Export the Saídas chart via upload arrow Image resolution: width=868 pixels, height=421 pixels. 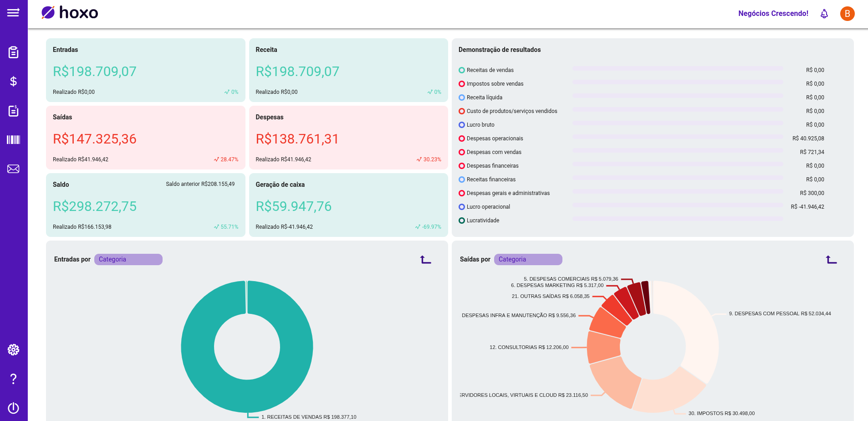[x=830, y=260]
